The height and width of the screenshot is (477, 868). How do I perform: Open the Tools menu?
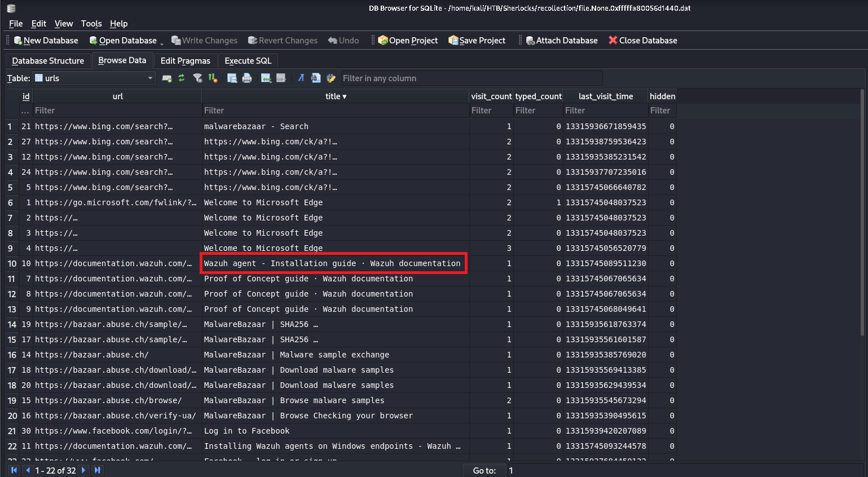pyautogui.click(x=91, y=24)
